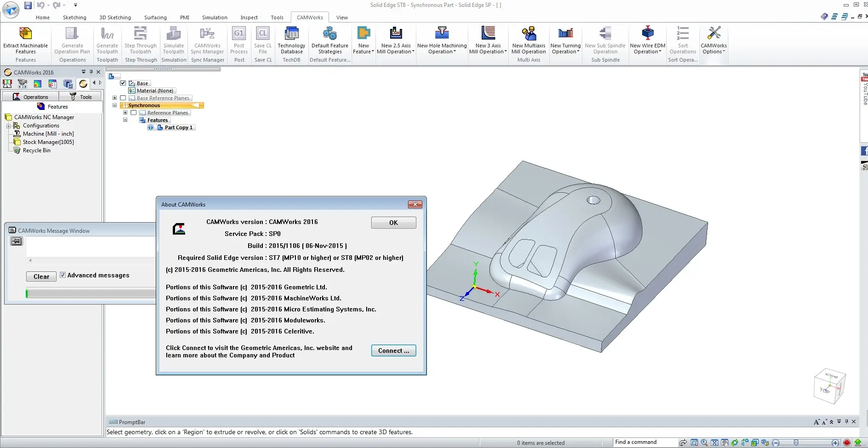Click the New Turning Operation icon
The image size is (868, 448).
(566, 34)
